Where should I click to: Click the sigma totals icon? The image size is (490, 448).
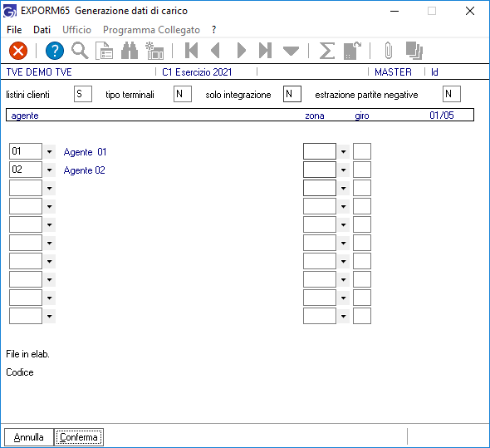tap(327, 51)
